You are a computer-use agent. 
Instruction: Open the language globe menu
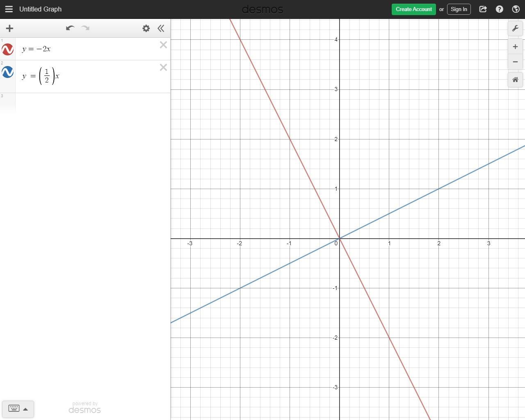click(x=516, y=9)
